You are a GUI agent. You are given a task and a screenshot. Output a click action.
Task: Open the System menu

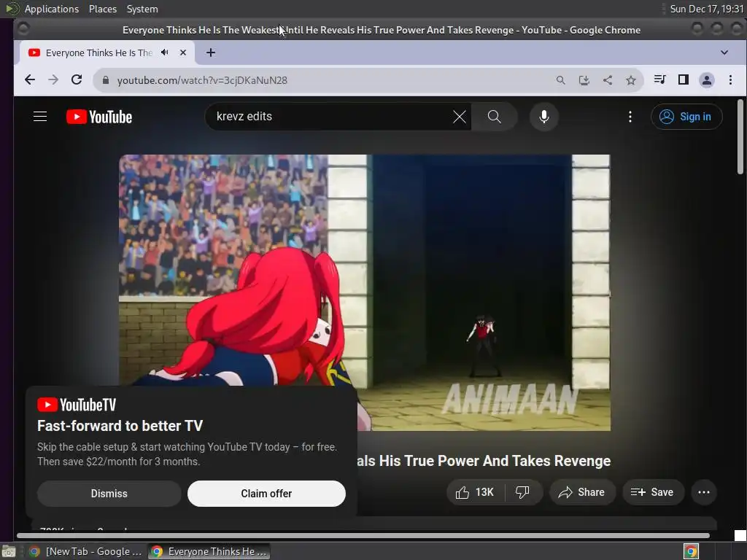[x=142, y=9]
